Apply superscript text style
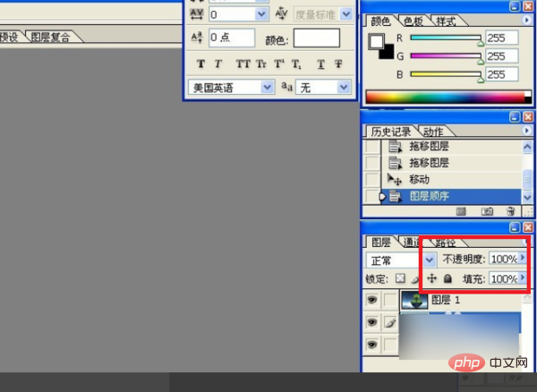This screenshot has height=392, width=537. [279, 64]
